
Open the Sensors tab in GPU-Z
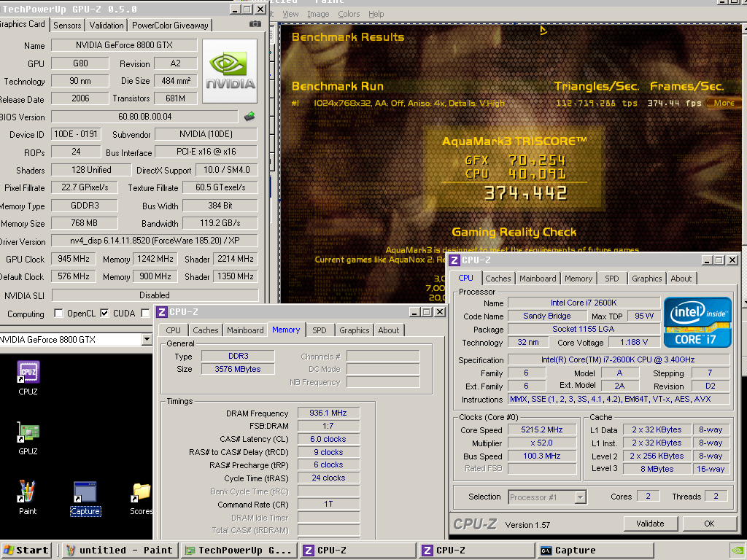click(67, 26)
